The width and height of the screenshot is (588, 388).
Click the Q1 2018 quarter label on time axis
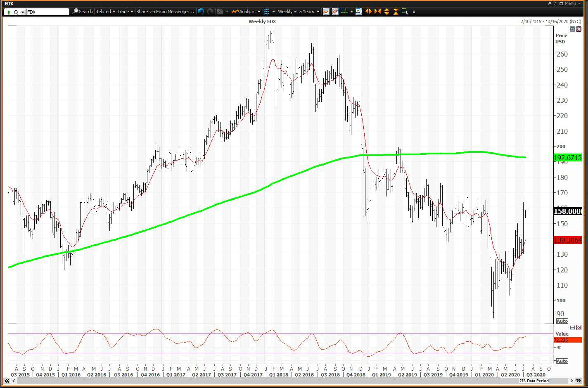pyautogui.click(x=279, y=375)
